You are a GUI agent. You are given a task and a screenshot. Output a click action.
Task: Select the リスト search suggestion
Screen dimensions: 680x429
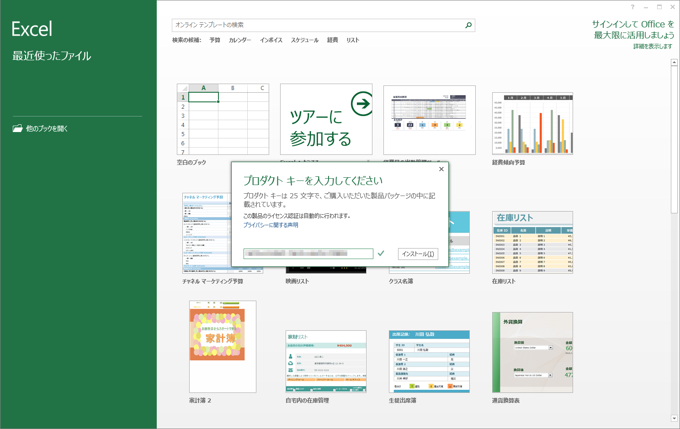tap(353, 40)
